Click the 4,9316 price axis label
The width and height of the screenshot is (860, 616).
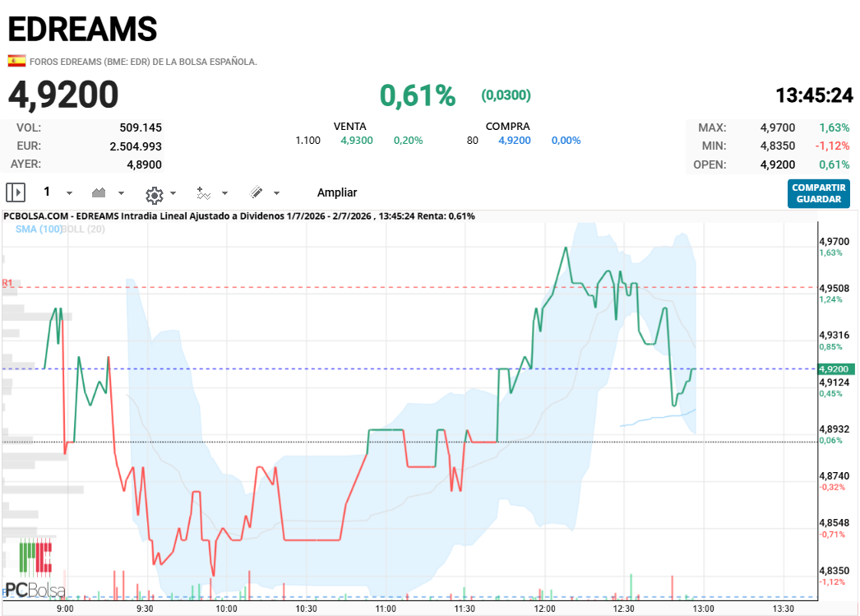[835, 336]
